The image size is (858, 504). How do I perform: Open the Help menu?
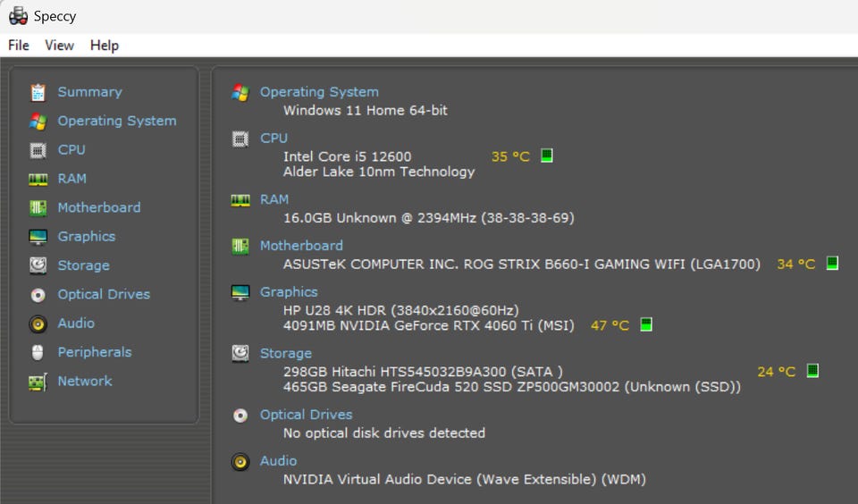tap(104, 46)
